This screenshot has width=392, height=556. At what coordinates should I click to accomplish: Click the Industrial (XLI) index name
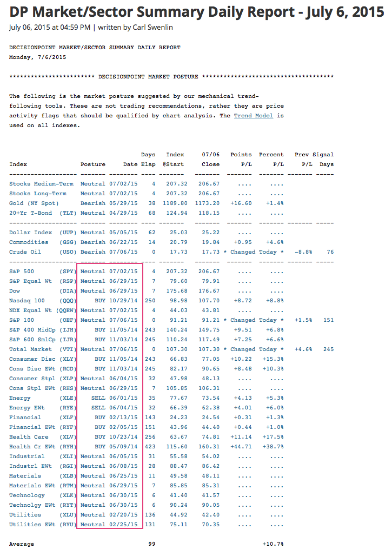coord(43,456)
